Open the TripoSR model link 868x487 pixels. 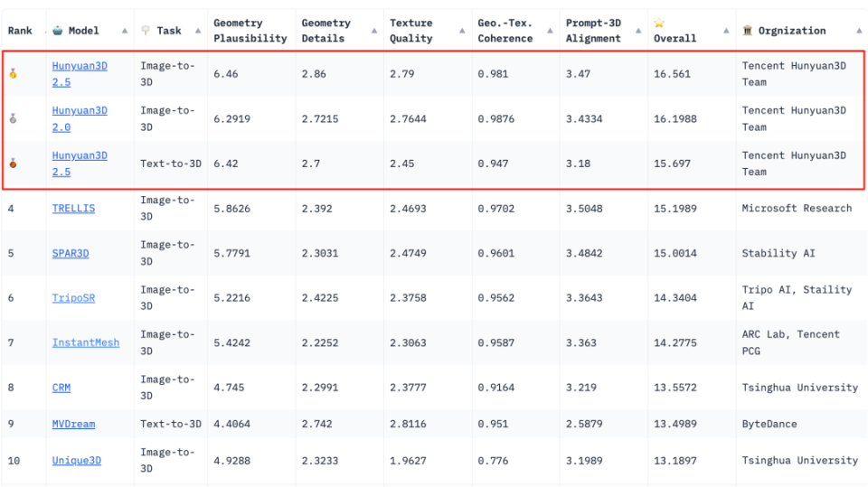click(x=73, y=298)
